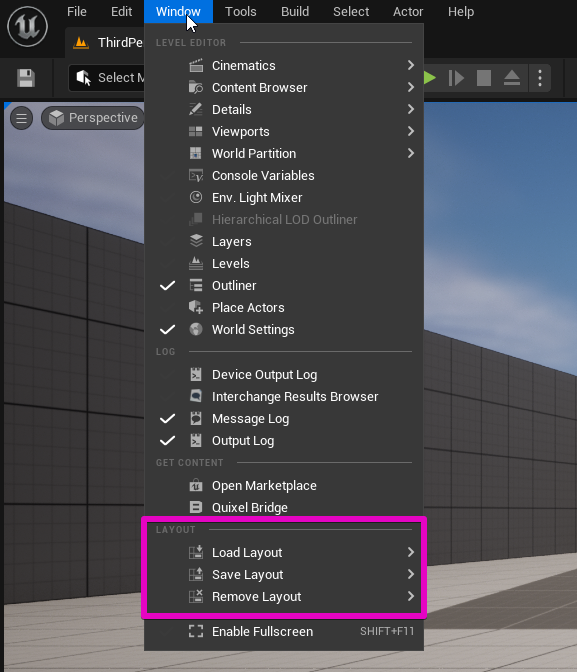Switch to the ThirdPe level tab
Image resolution: width=577 pixels, height=672 pixels.
(x=105, y=43)
